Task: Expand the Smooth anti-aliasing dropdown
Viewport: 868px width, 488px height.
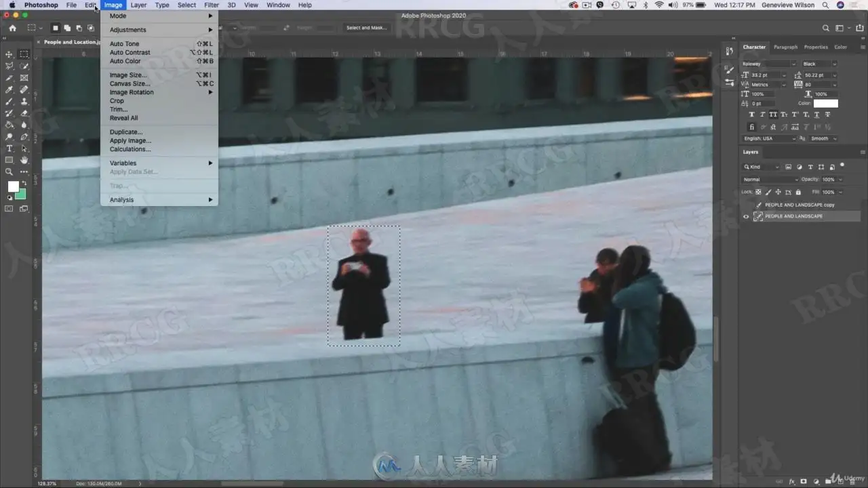Action: click(823, 138)
